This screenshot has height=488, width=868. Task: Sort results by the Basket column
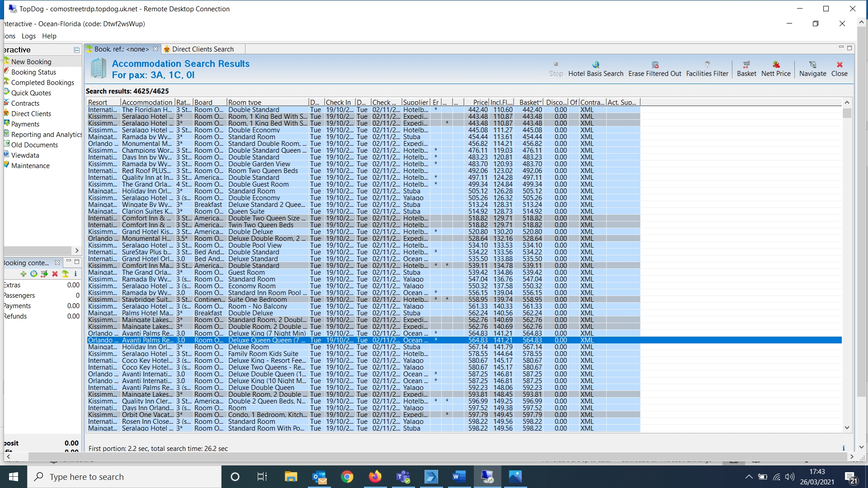[529, 103]
